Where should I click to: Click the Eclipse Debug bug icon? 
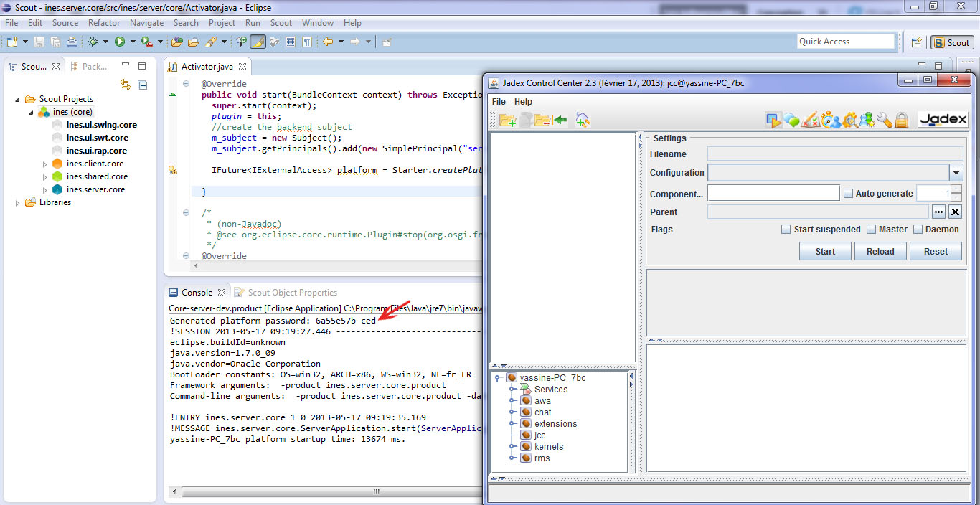93,42
